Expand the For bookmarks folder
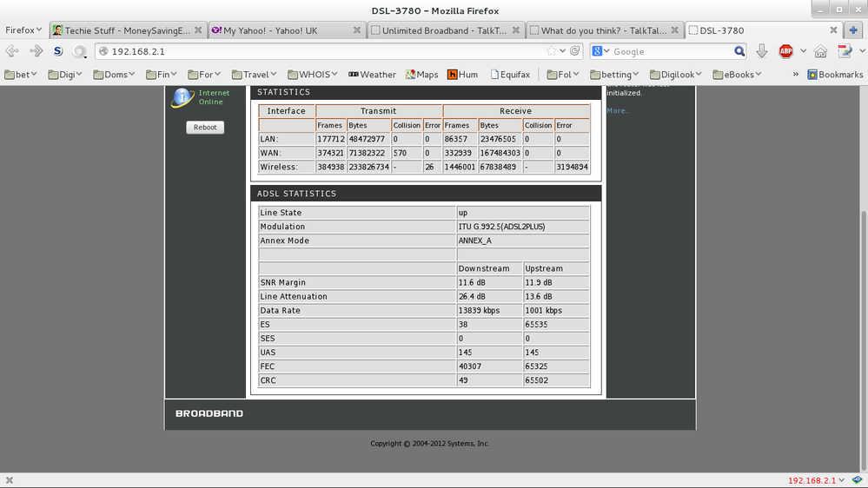868x488 pixels. 203,74
